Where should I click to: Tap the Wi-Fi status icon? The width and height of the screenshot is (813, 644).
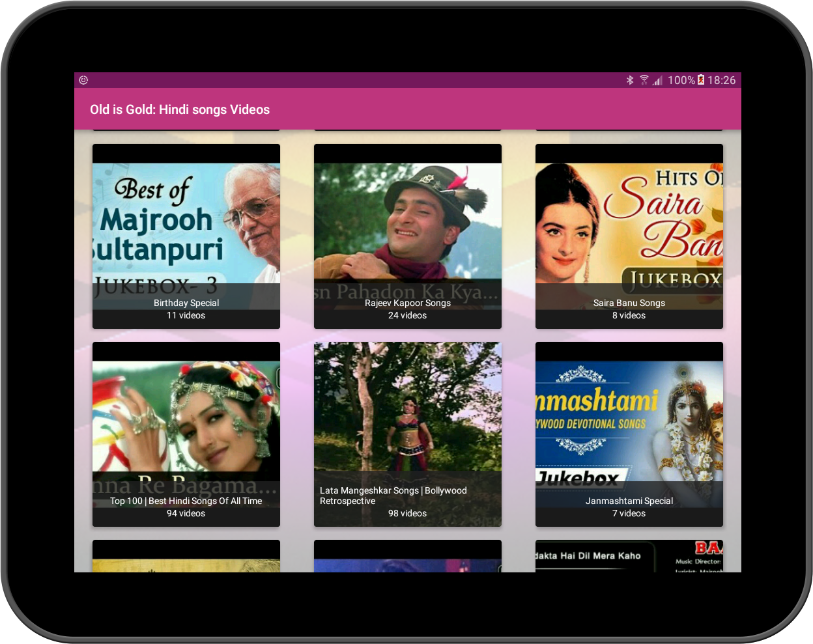[644, 80]
